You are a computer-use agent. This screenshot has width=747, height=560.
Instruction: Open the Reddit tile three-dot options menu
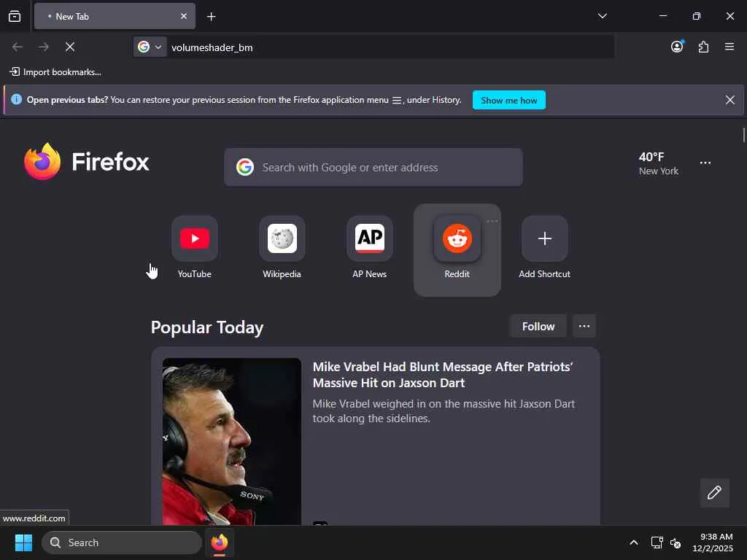point(492,221)
